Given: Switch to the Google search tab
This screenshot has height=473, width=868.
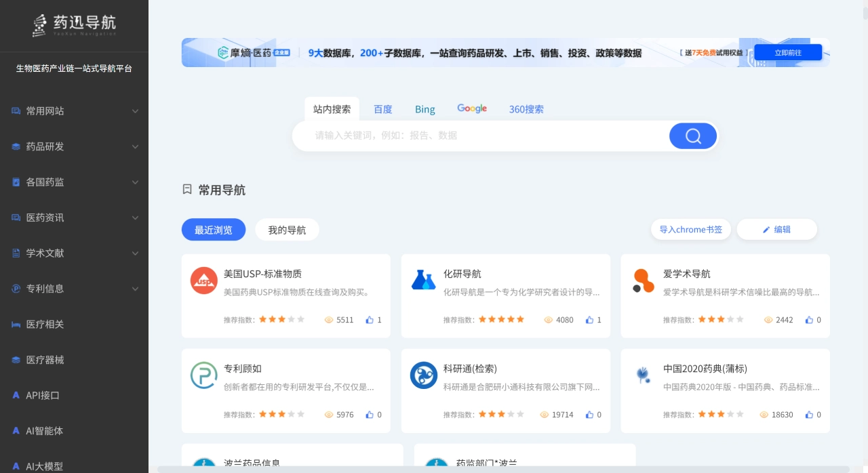Looking at the screenshot, I should coord(472,108).
